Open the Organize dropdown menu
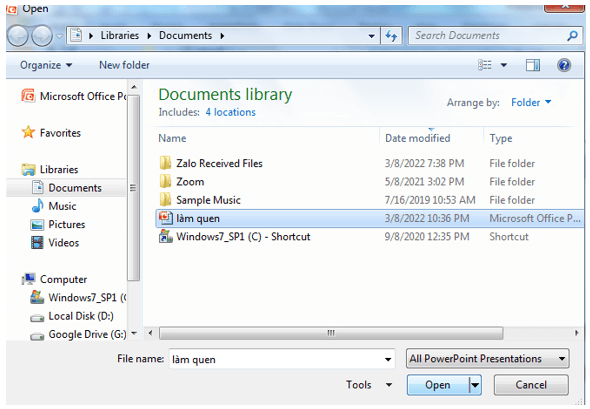The image size is (590, 409). pos(46,65)
